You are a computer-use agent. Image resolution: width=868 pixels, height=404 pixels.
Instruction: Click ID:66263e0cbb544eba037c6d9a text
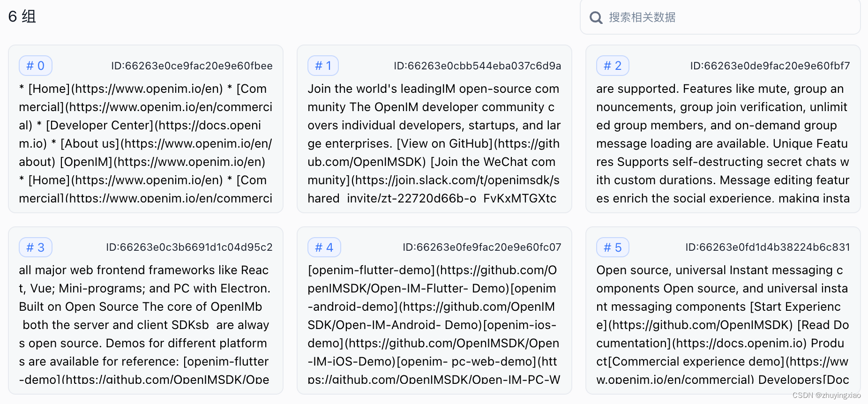click(477, 66)
